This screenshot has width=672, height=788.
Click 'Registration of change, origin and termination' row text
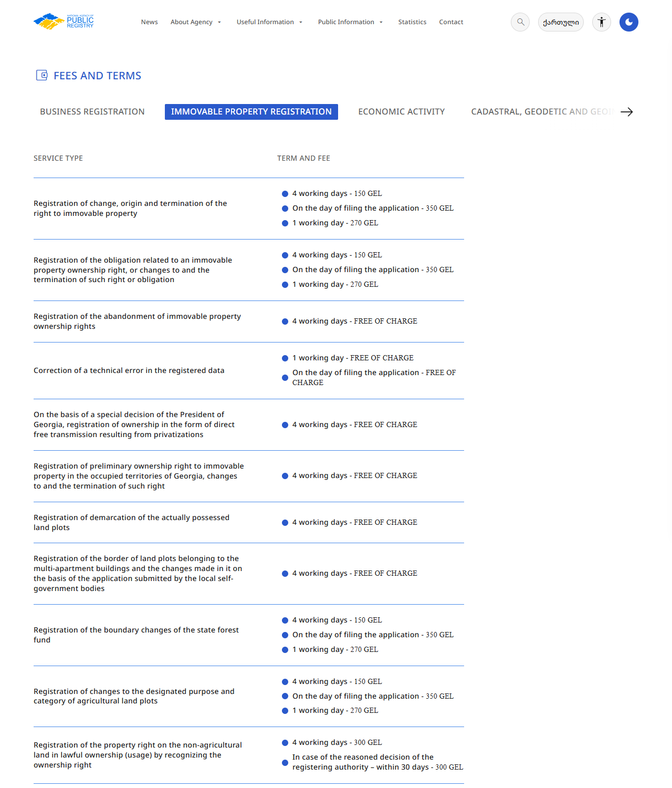click(130, 209)
